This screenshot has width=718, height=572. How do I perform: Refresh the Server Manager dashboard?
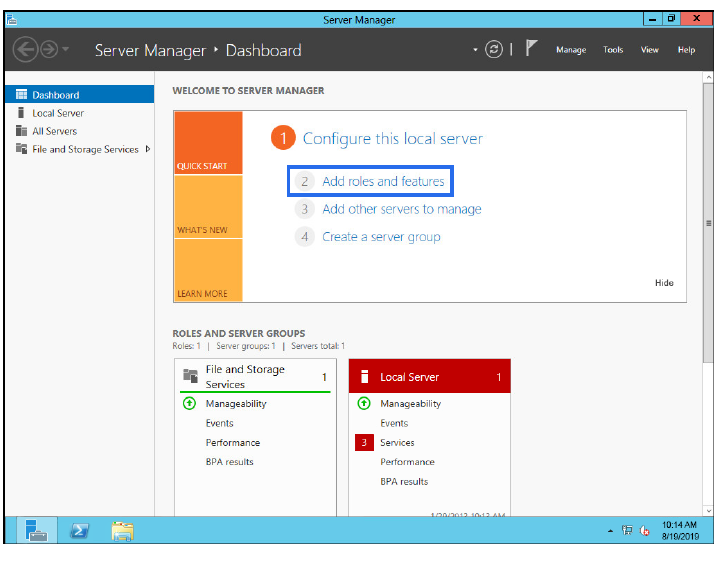click(x=494, y=49)
